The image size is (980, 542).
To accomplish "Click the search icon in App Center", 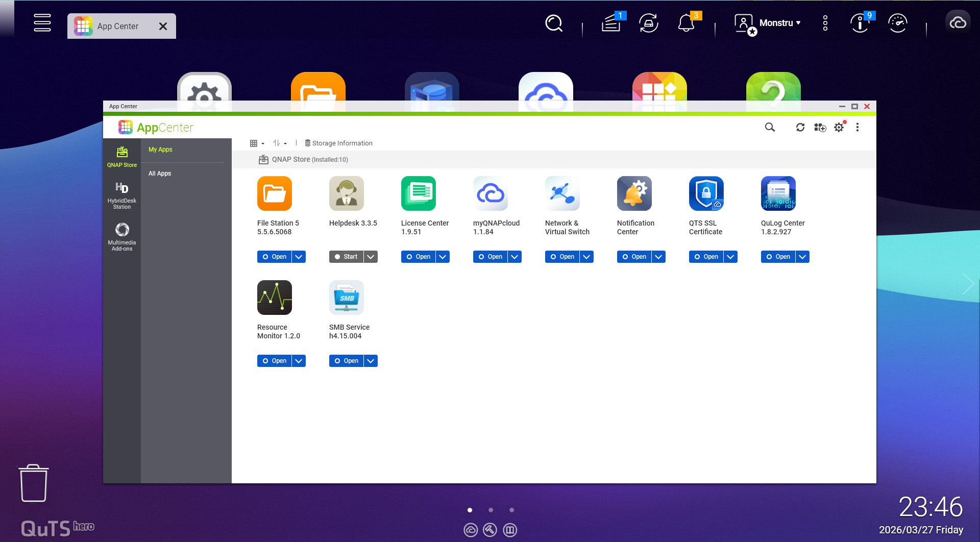I will coord(770,128).
